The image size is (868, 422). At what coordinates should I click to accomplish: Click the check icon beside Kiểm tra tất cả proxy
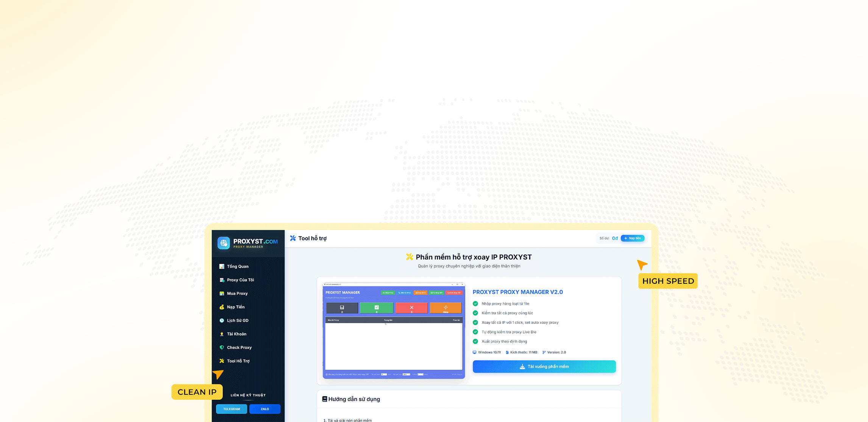point(475,313)
